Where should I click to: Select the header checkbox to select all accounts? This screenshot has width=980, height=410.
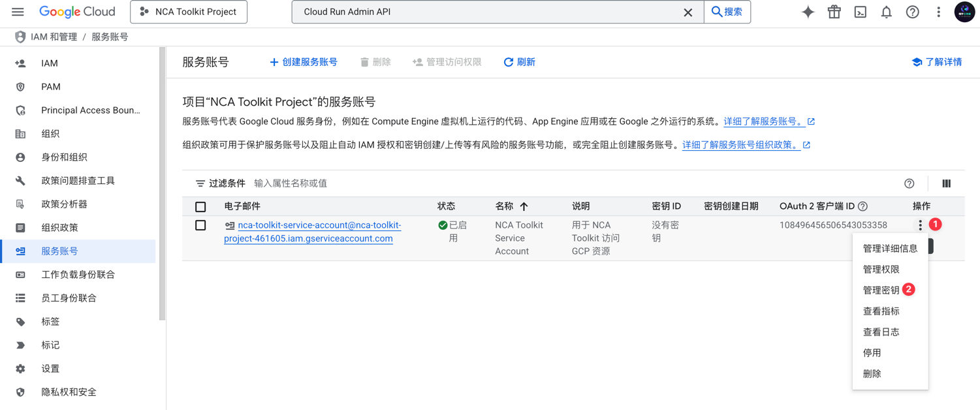[200, 206]
